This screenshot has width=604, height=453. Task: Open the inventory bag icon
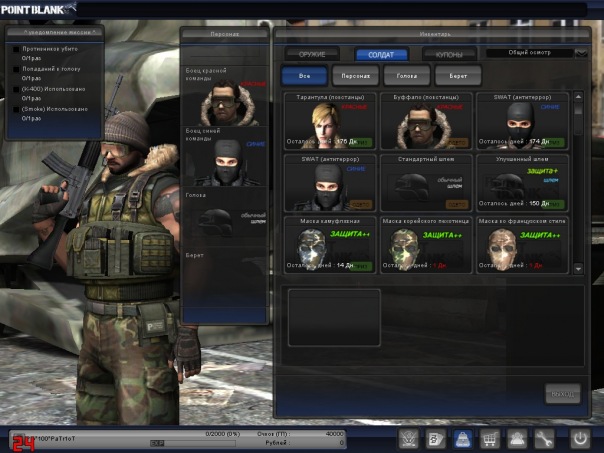pos(463,438)
